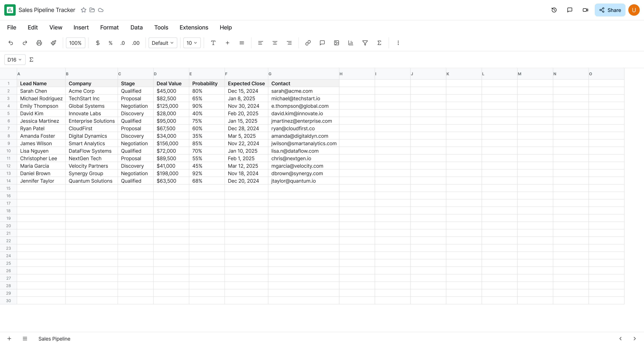
Task: Click the print icon in toolbar
Action: (39, 43)
